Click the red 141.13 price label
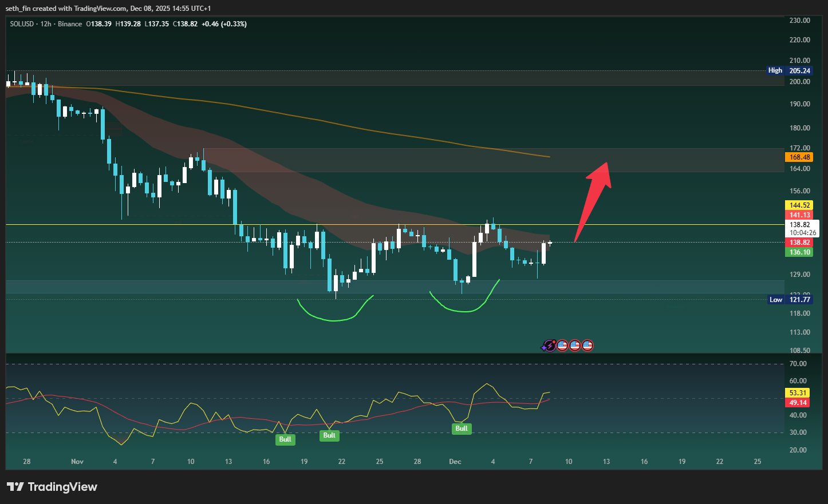Screen dimensions: 828x504 [799, 215]
